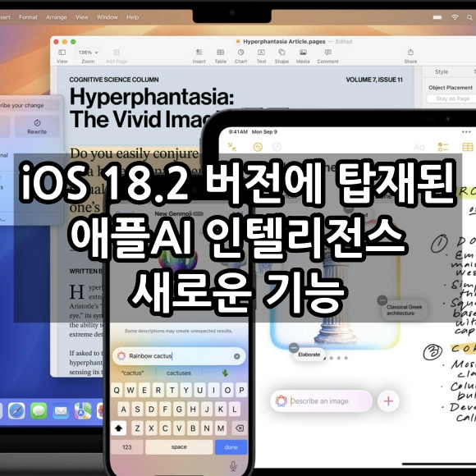Tap the 123 key on the iPhone keyboard
The height and width of the screenshot is (476, 476).
pos(127,446)
